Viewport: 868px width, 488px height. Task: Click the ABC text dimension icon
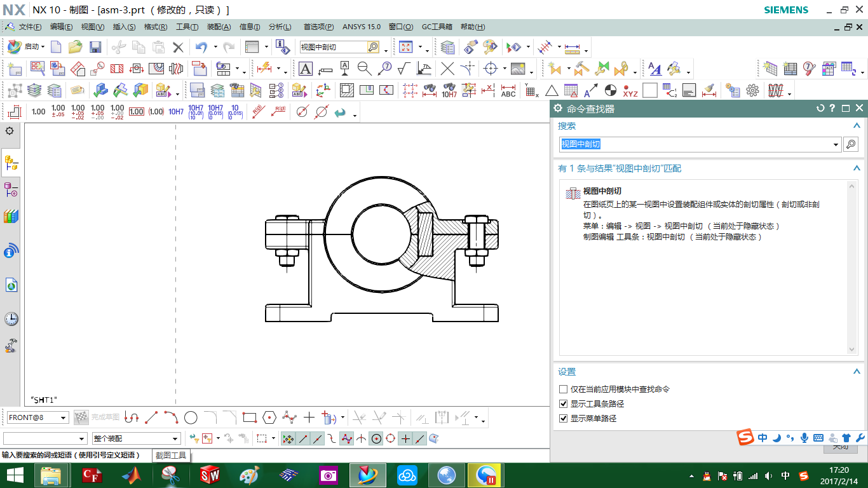[508, 90]
